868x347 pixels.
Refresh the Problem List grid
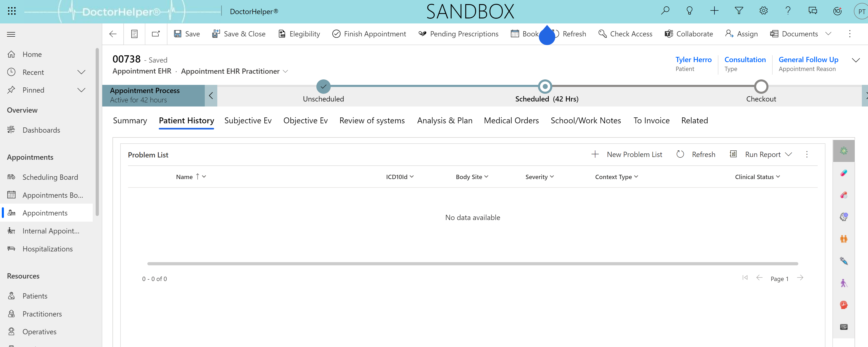point(696,155)
